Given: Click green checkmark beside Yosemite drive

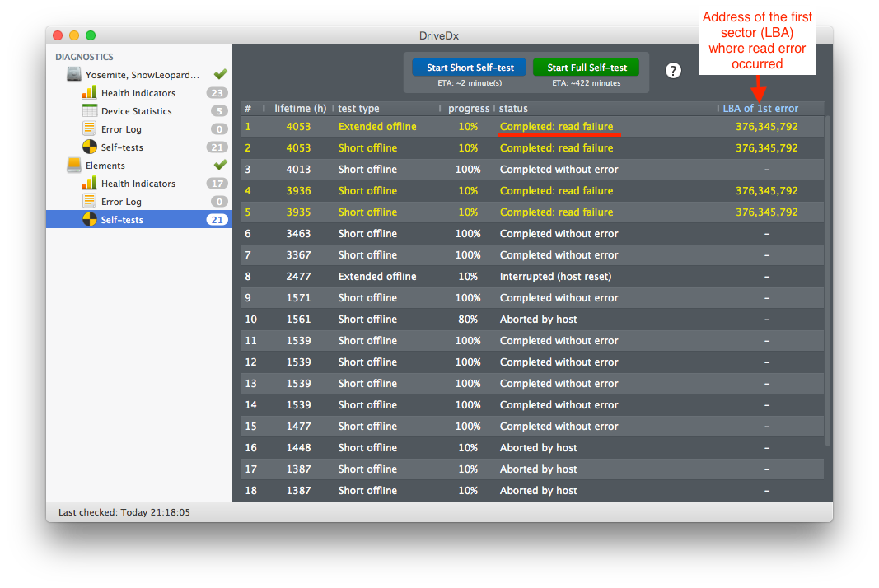Looking at the screenshot, I should pyautogui.click(x=220, y=73).
